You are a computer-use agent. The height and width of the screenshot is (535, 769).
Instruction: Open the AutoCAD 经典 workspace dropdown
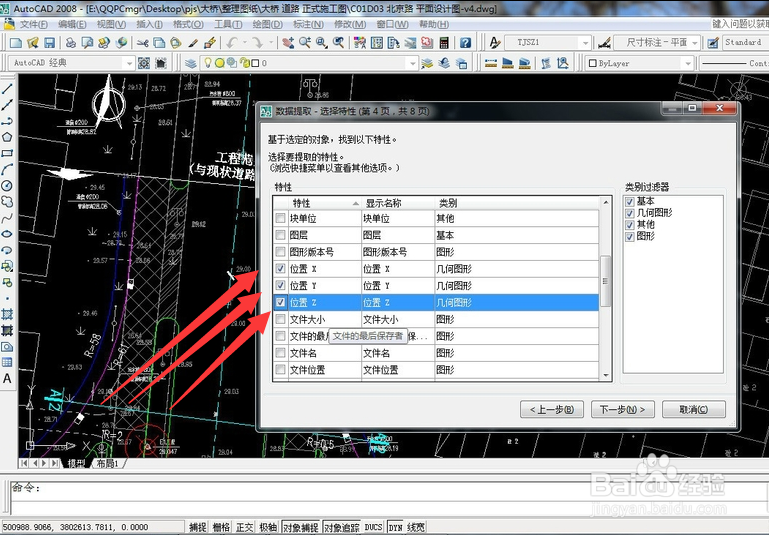[129, 63]
